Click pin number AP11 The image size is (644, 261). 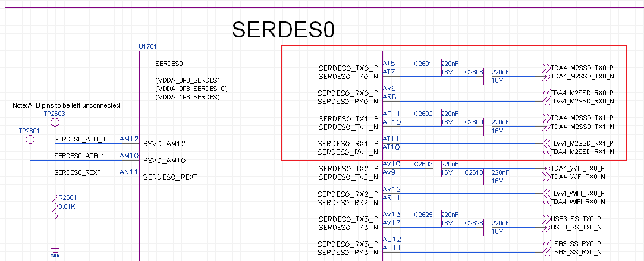(391, 114)
